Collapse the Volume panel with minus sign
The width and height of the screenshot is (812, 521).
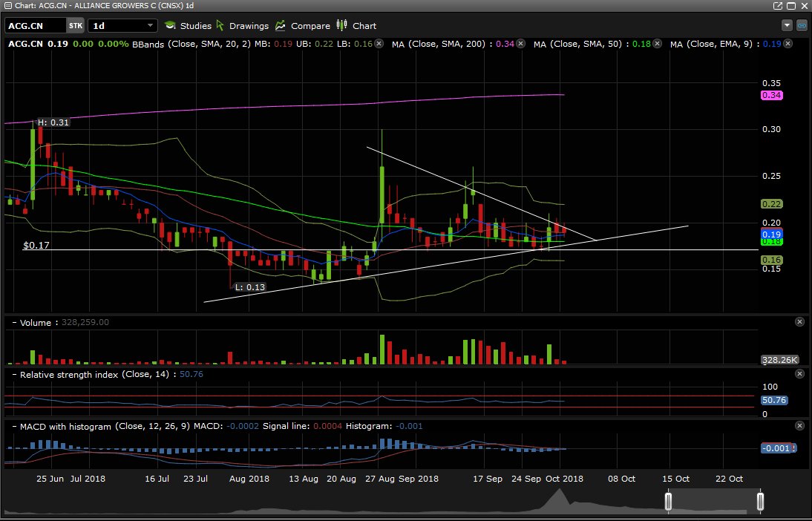[x=15, y=323]
